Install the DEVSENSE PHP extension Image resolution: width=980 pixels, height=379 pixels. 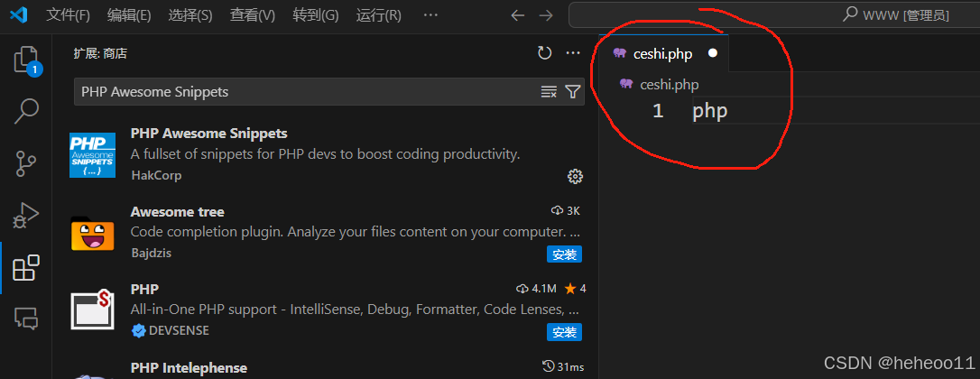pos(564,332)
